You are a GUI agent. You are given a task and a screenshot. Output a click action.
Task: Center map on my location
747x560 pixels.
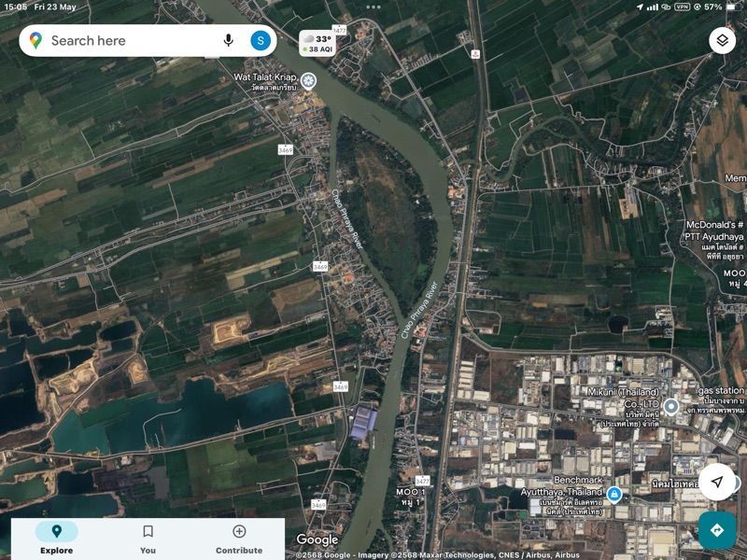[716, 482]
